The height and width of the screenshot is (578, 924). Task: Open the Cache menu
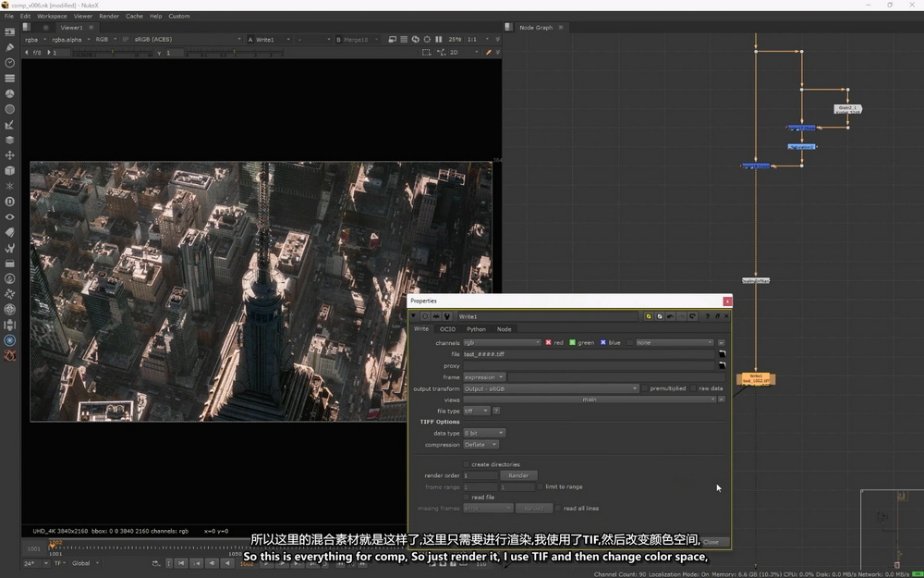click(134, 16)
